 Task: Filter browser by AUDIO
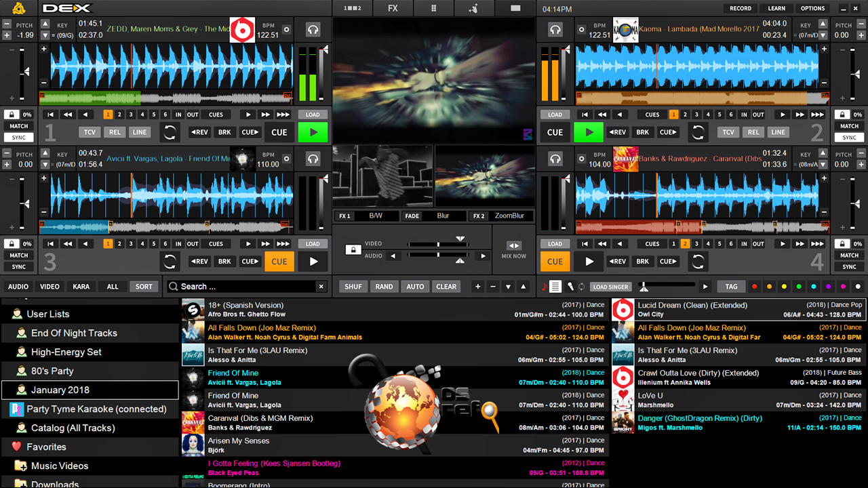[x=18, y=287]
